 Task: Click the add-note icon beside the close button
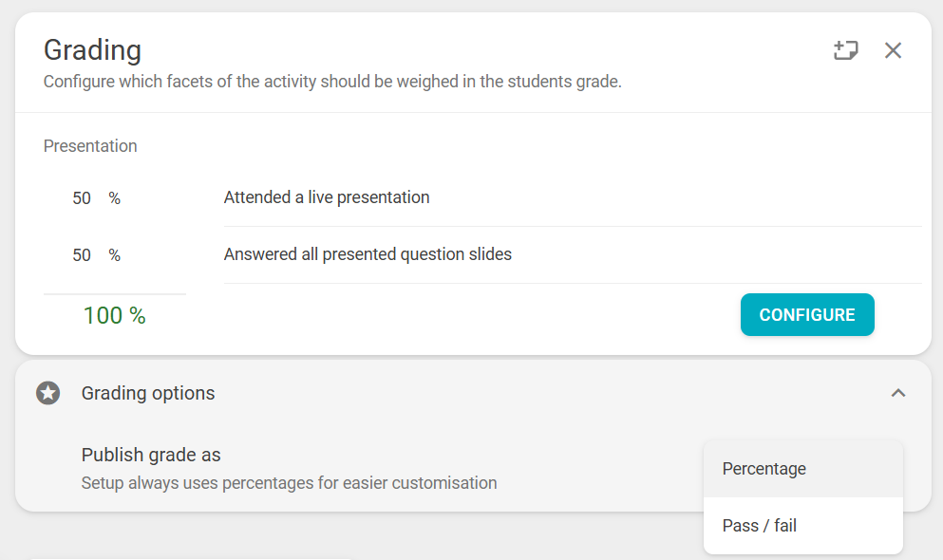(x=845, y=50)
